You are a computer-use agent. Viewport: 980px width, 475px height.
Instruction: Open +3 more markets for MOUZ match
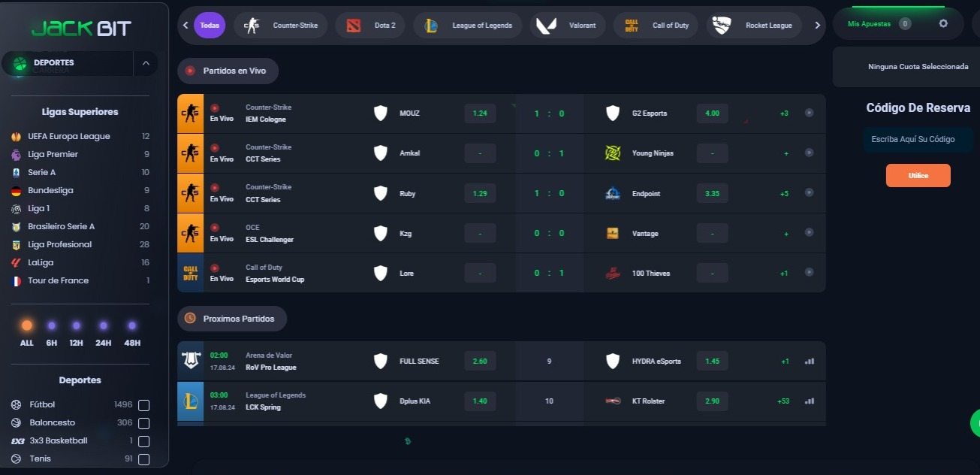[784, 113]
